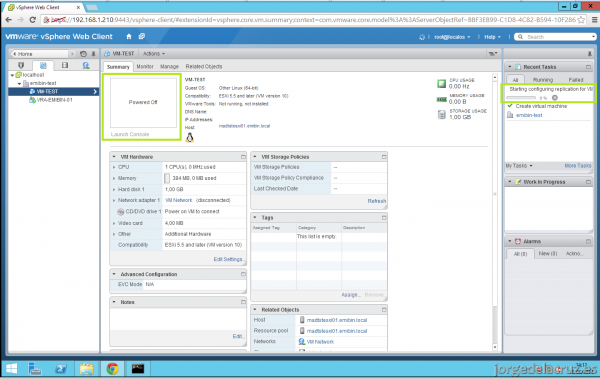Click the CD/DVD drive 1 icon
Screen dimensions: 600x379
coord(121,211)
